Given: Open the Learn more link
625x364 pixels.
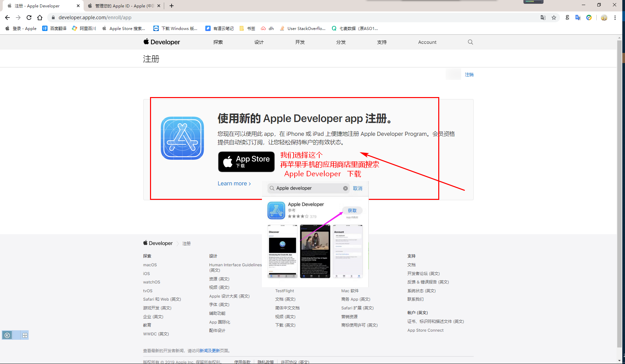Looking at the screenshot, I should coord(234,184).
